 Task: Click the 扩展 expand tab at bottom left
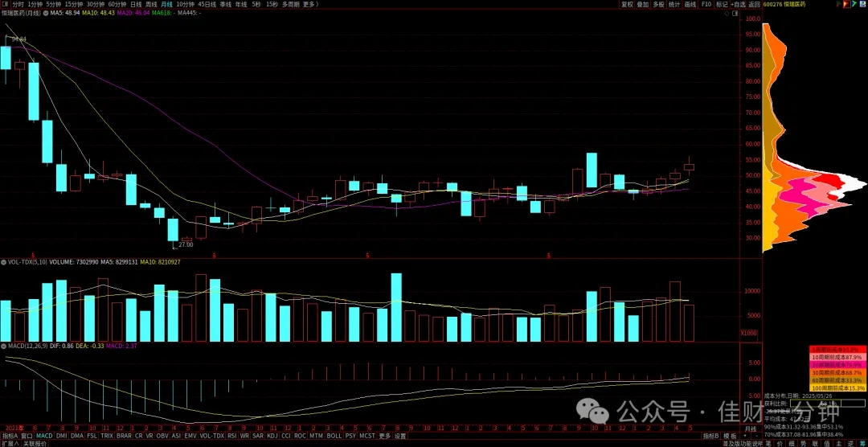pyautogui.click(x=10, y=444)
